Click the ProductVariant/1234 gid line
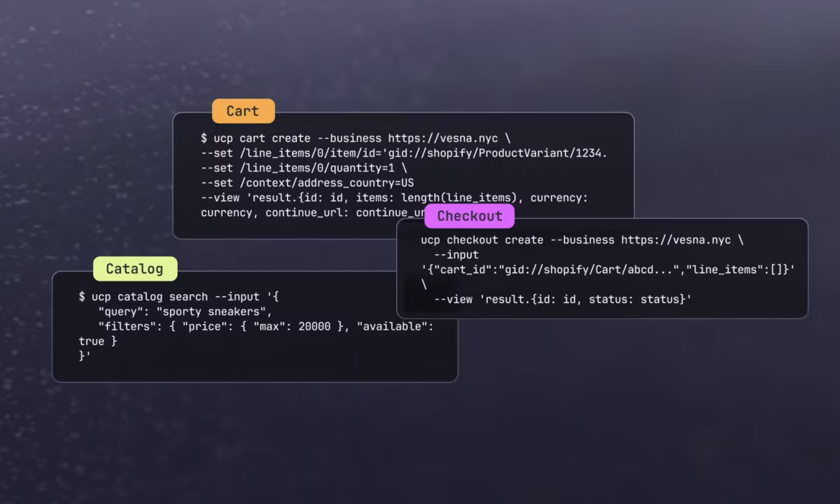 [404, 153]
